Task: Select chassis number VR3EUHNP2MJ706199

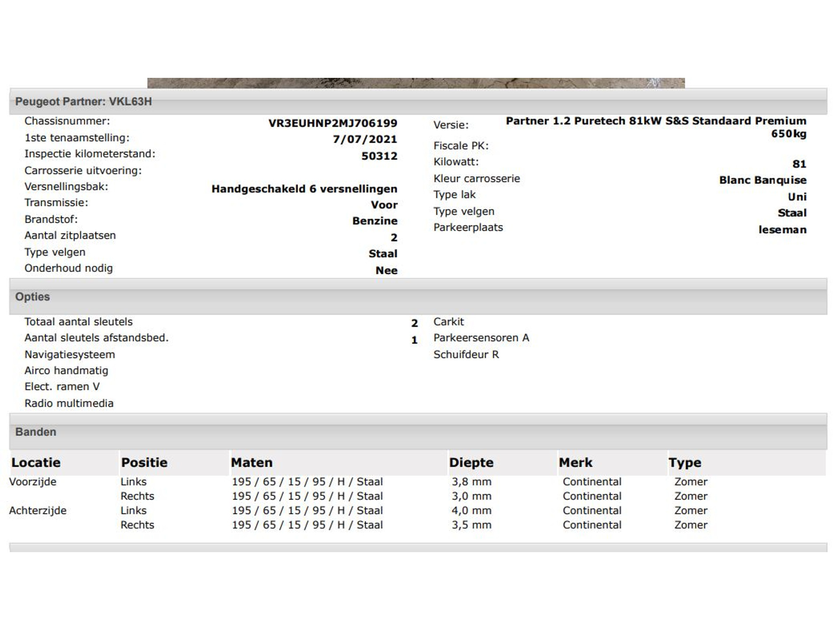Action: point(332,123)
